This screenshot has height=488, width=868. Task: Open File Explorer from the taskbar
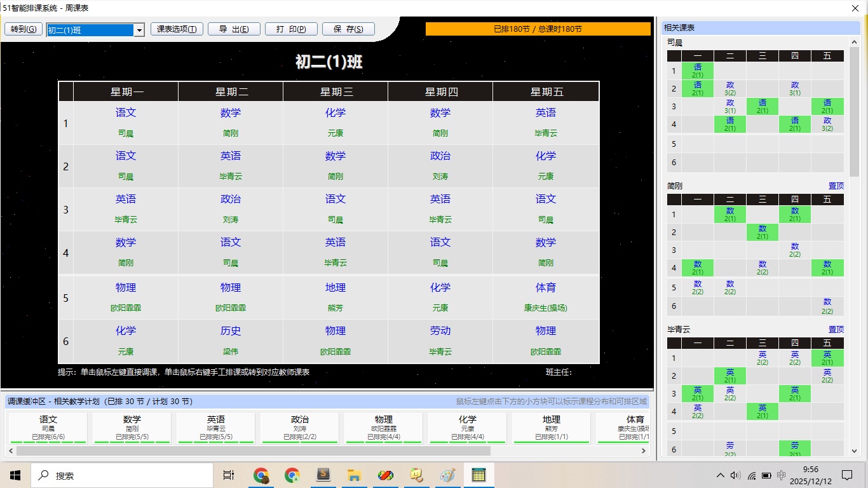[354, 475]
